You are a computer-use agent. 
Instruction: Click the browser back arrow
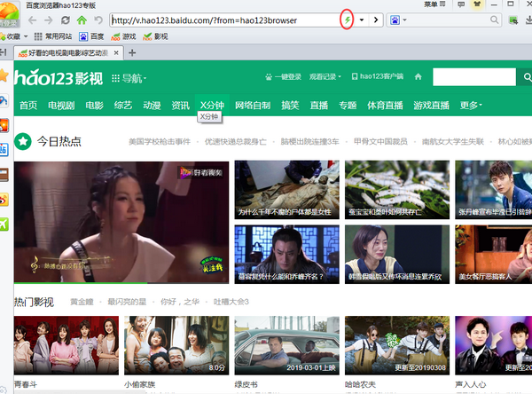30,20
